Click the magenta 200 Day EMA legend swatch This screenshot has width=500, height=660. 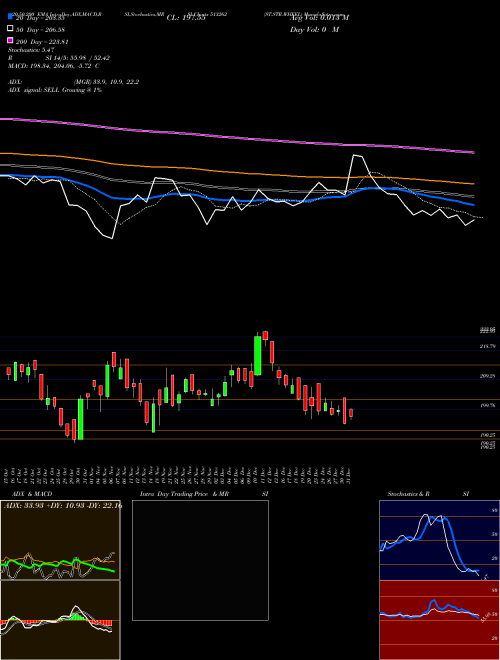point(10,41)
